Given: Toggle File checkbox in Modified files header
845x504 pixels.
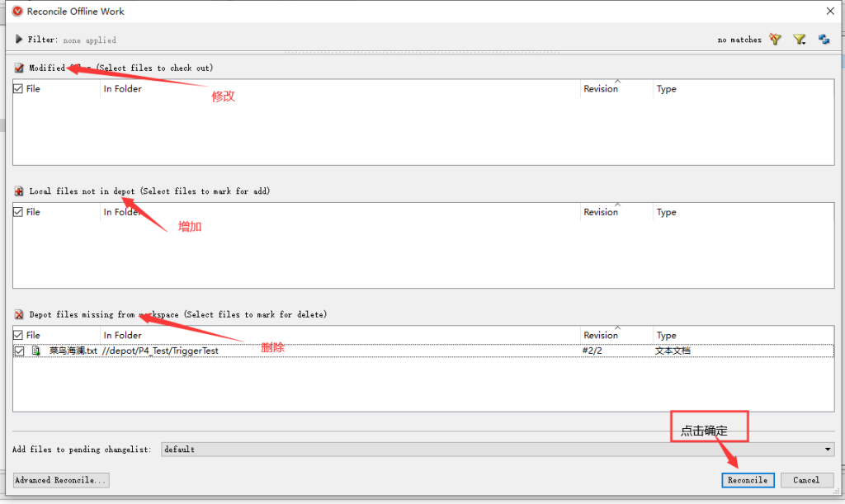Looking at the screenshot, I should pyautogui.click(x=18, y=89).
